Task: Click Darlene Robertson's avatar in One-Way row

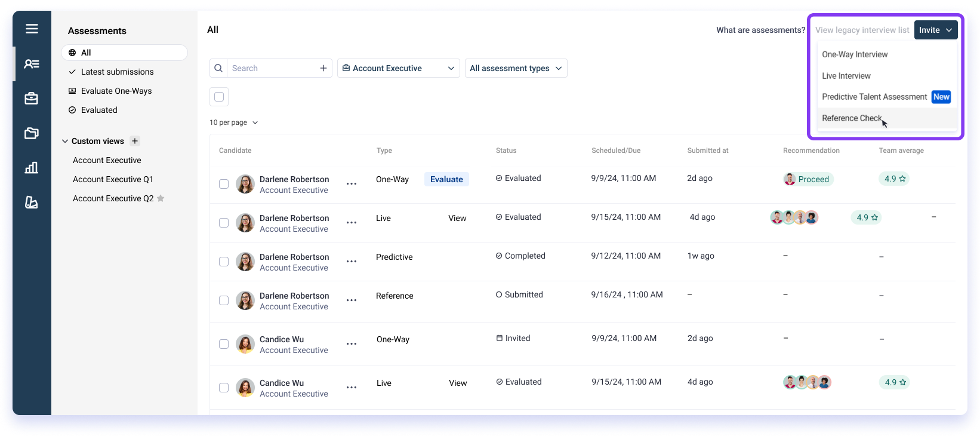Action: (x=245, y=184)
